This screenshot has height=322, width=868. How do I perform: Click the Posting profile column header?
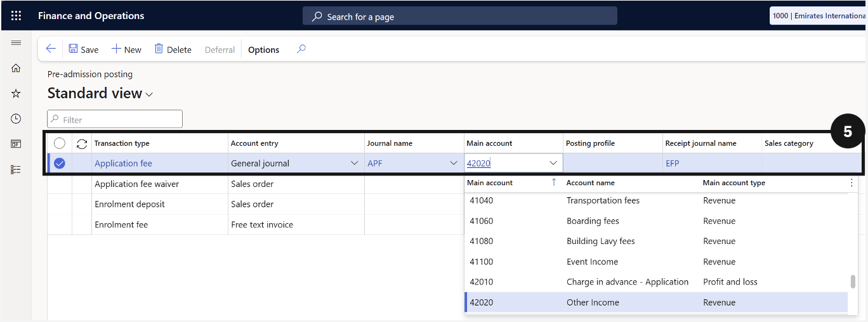613,143
